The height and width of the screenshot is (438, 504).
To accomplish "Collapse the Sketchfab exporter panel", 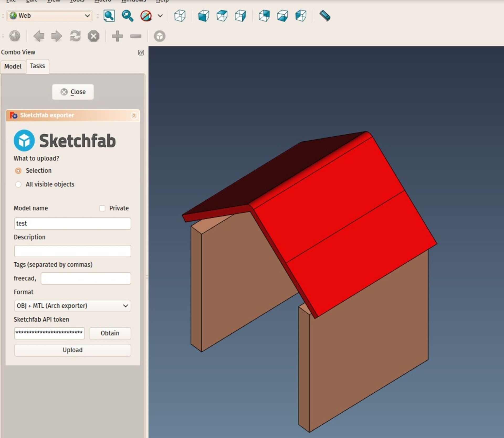I will pyautogui.click(x=134, y=115).
